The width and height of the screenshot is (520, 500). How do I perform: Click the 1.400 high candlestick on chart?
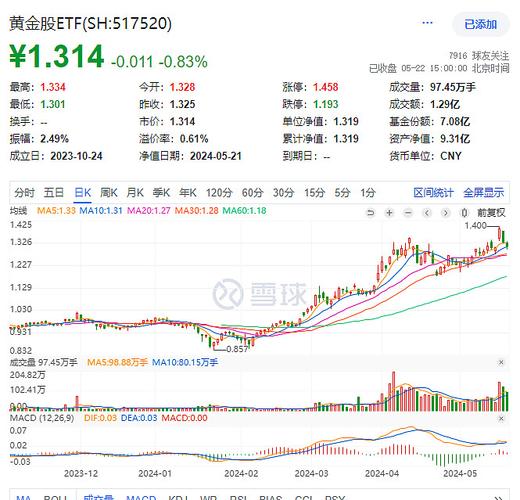click(499, 233)
